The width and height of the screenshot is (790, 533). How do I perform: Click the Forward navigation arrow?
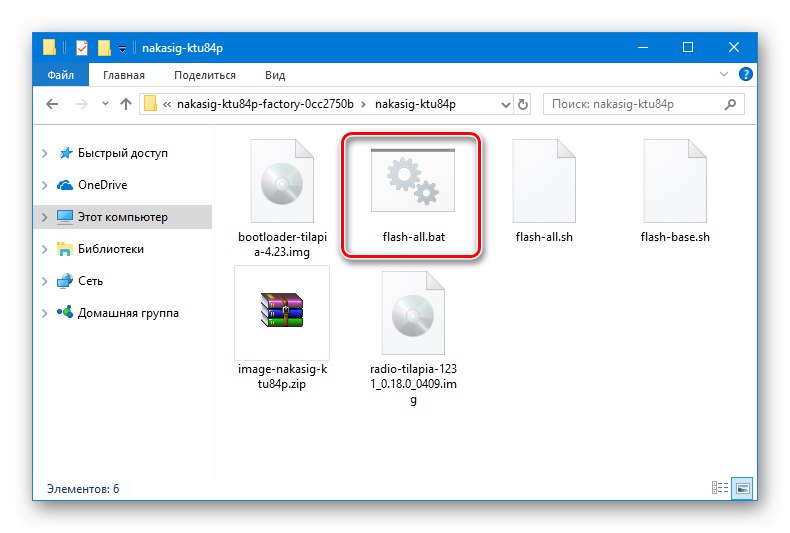(81, 104)
